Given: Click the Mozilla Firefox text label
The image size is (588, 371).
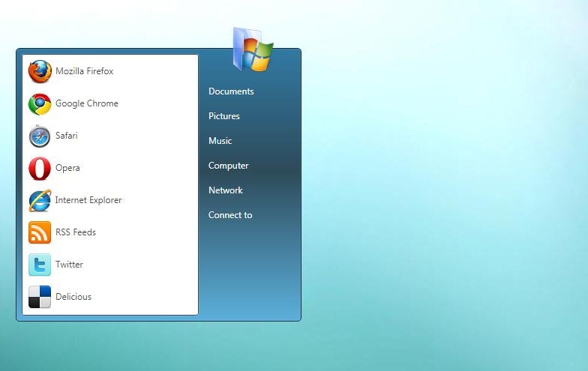Looking at the screenshot, I should [x=84, y=71].
